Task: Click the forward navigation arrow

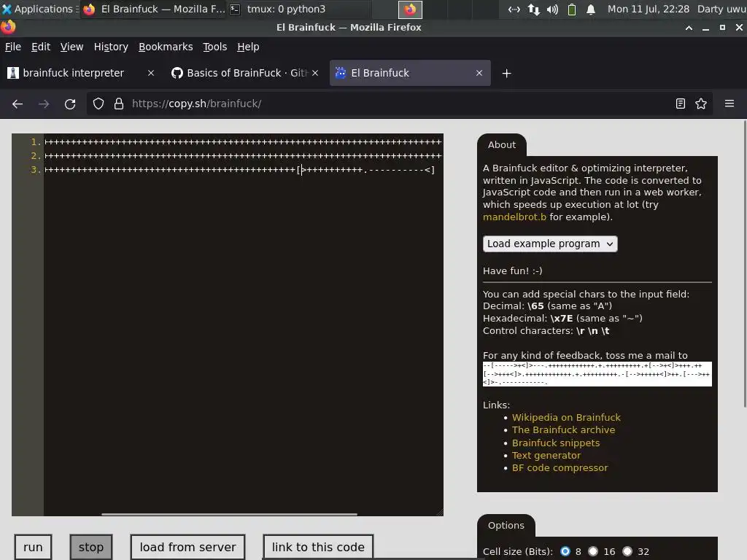Action: 44,104
